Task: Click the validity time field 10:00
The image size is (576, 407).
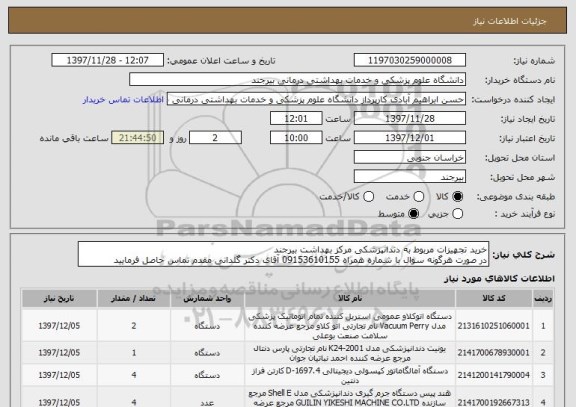Action: coord(296,138)
